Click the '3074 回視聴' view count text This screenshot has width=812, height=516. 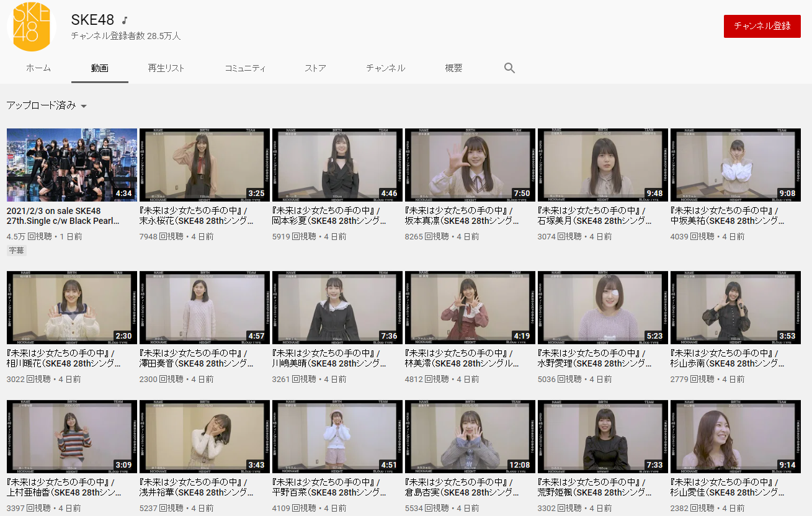click(560, 237)
